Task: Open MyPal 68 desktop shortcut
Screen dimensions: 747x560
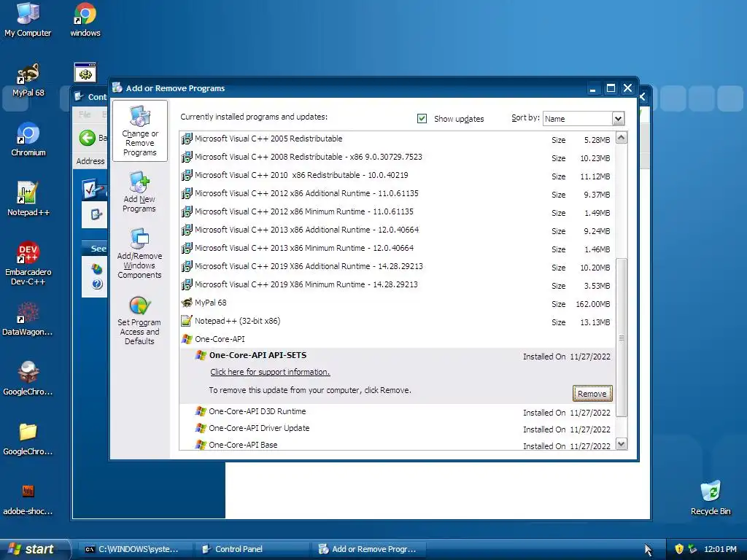Action: coord(28,79)
